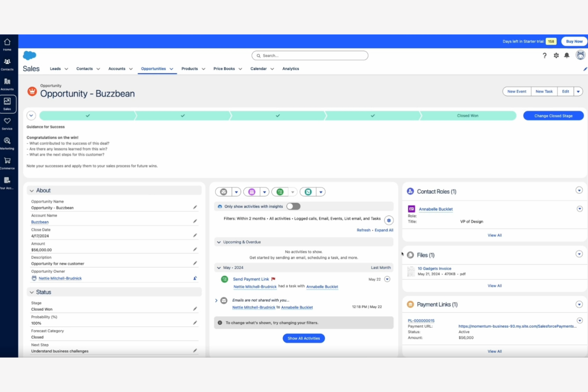
Task: Select the Closed Won path stage
Action: pos(468,116)
